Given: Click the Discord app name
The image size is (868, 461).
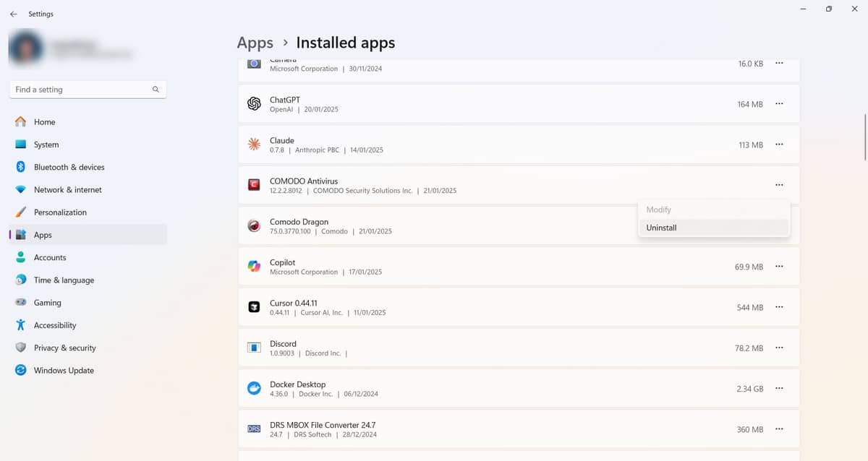Looking at the screenshot, I should [284, 344].
